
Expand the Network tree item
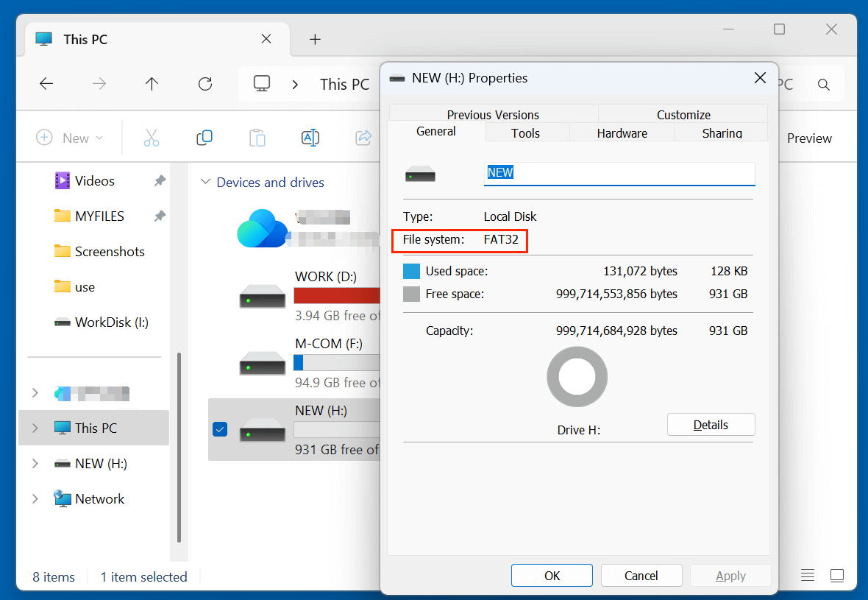pyautogui.click(x=35, y=498)
